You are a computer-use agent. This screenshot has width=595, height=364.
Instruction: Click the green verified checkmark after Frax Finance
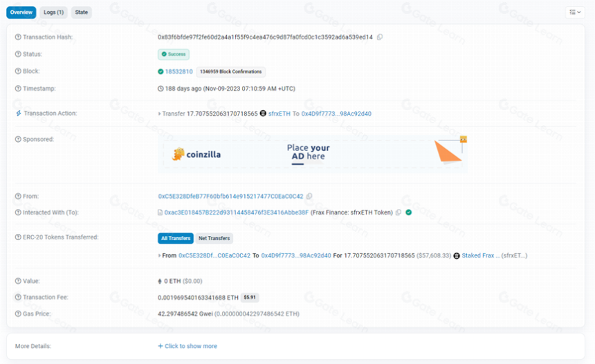click(x=409, y=212)
